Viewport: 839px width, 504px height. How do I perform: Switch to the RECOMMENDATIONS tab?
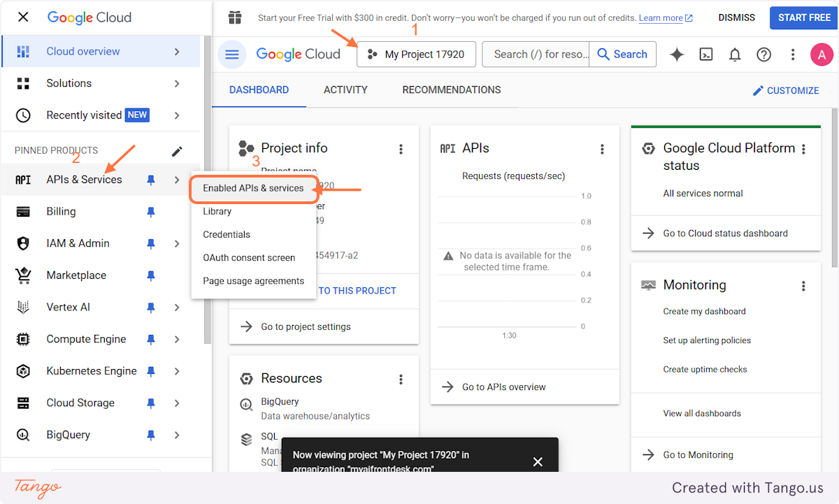coord(452,90)
